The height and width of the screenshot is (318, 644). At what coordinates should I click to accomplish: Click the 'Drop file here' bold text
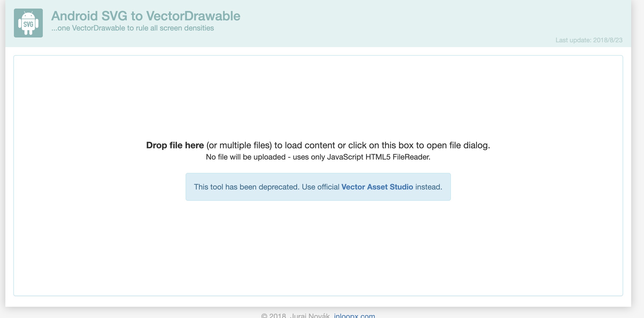(175, 145)
